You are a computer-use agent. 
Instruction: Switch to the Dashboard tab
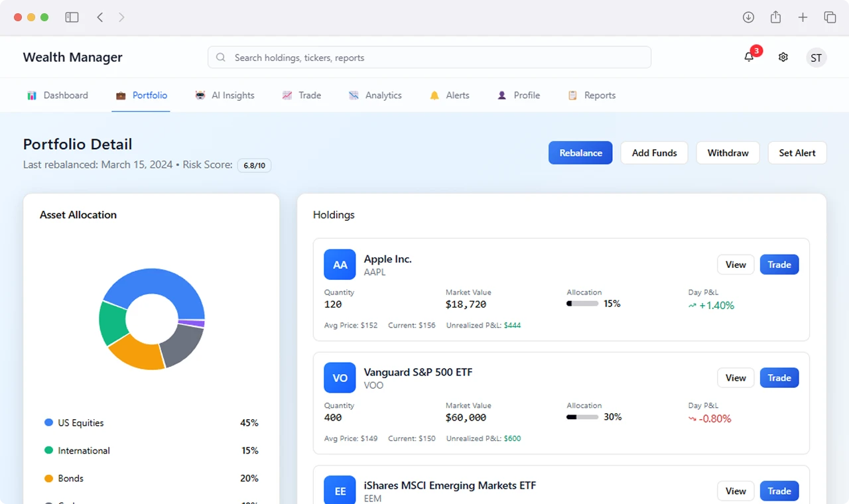58,95
